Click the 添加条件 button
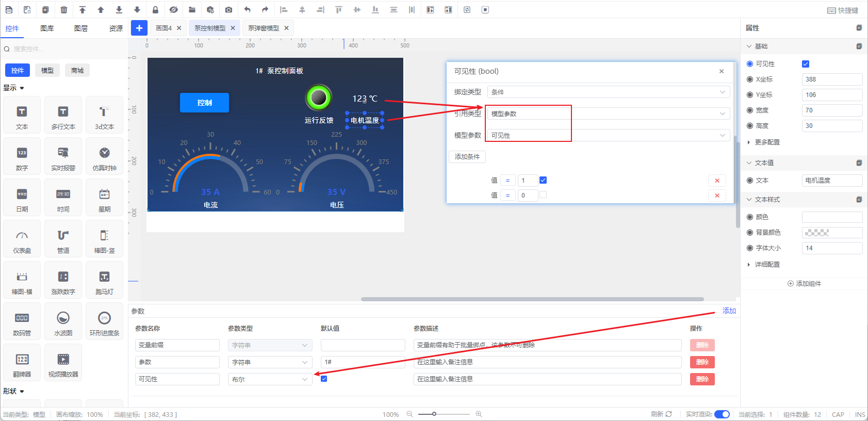This screenshot has width=868, height=421. point(467,157)
